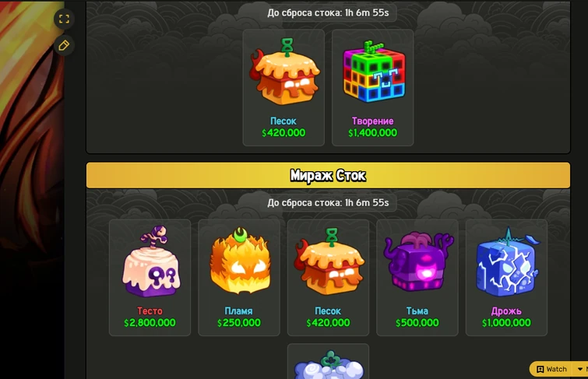Click the top stock reset timer

point(328,12)
